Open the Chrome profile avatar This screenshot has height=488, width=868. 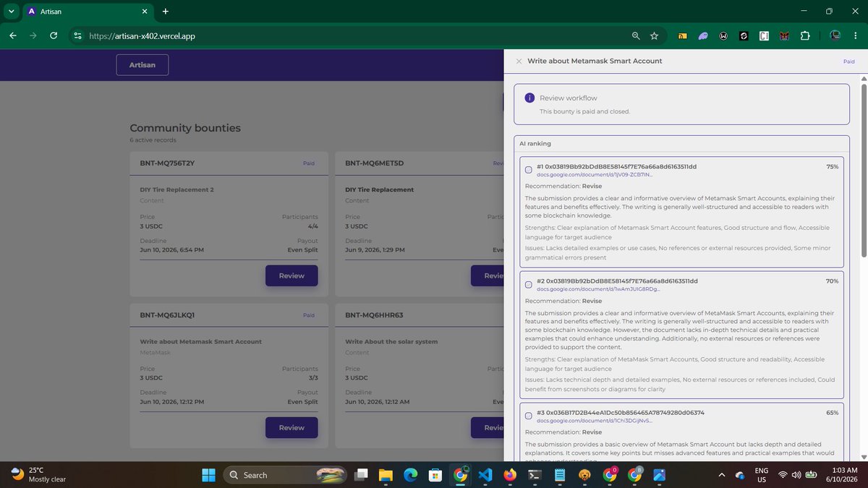[835, 35]
